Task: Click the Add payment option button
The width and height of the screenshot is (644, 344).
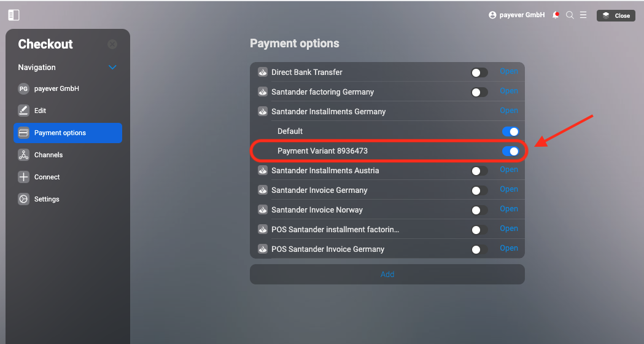Action: [x=387, y=274]
